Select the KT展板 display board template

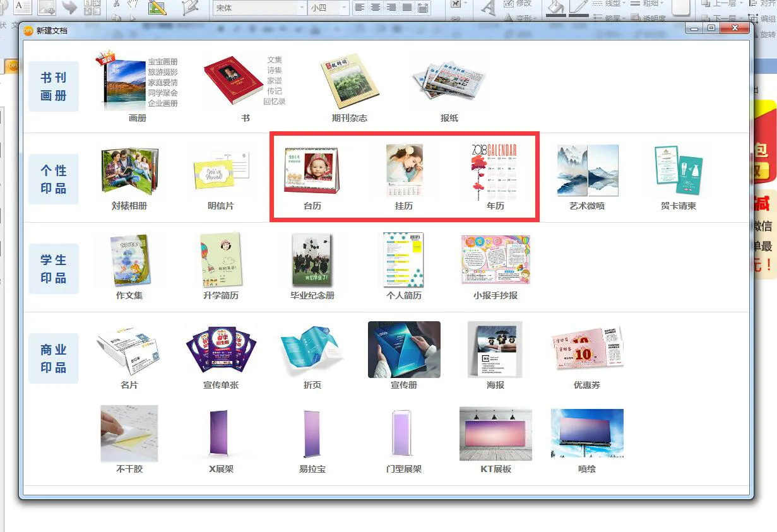coord(495,434)
